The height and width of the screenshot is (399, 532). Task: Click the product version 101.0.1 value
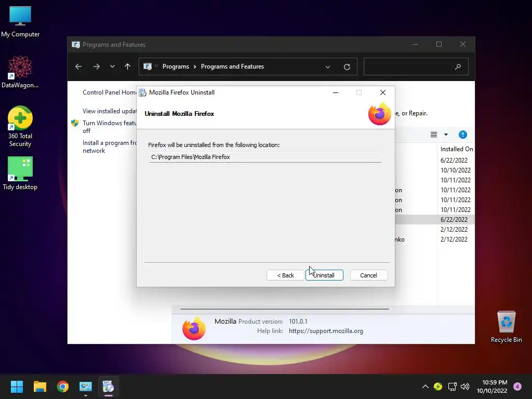pyautogui.click(x=298, y=321)
